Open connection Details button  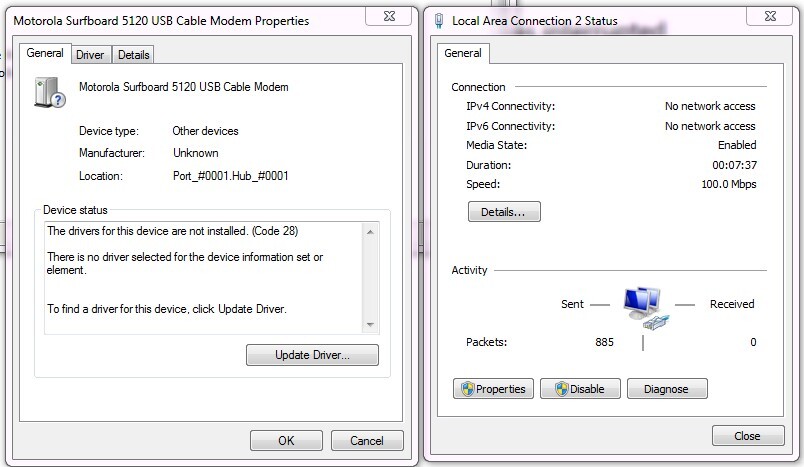point(504,212)
